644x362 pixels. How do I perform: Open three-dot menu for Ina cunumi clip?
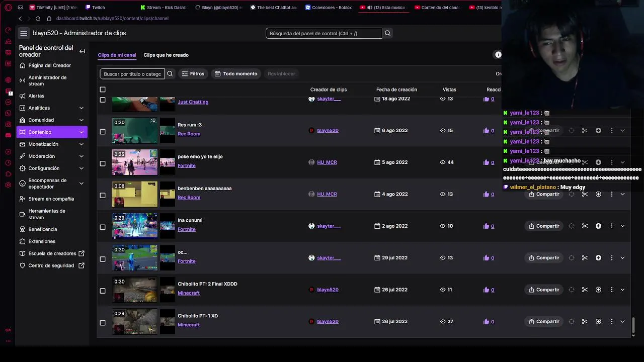click(x=612, y=226)
